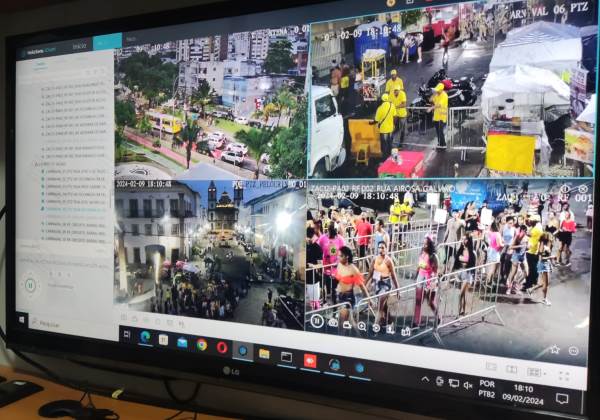
Task: Switch to single-view layout icon
Action: [491, 366]
